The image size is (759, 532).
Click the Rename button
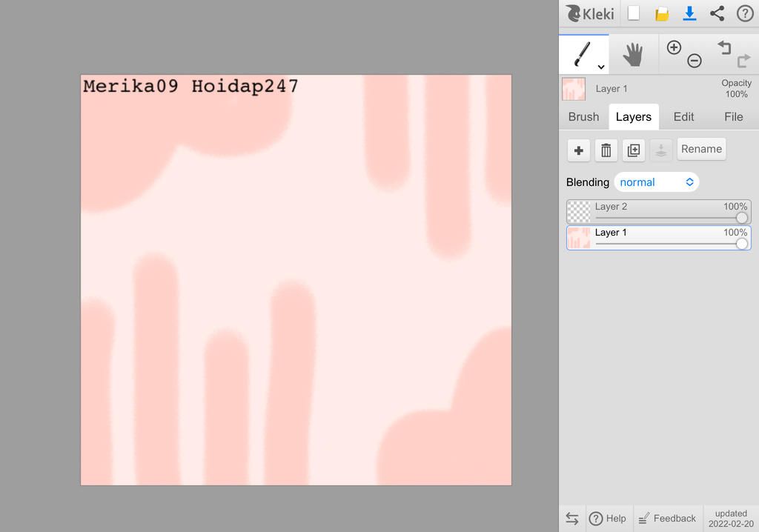pos(701,149)
